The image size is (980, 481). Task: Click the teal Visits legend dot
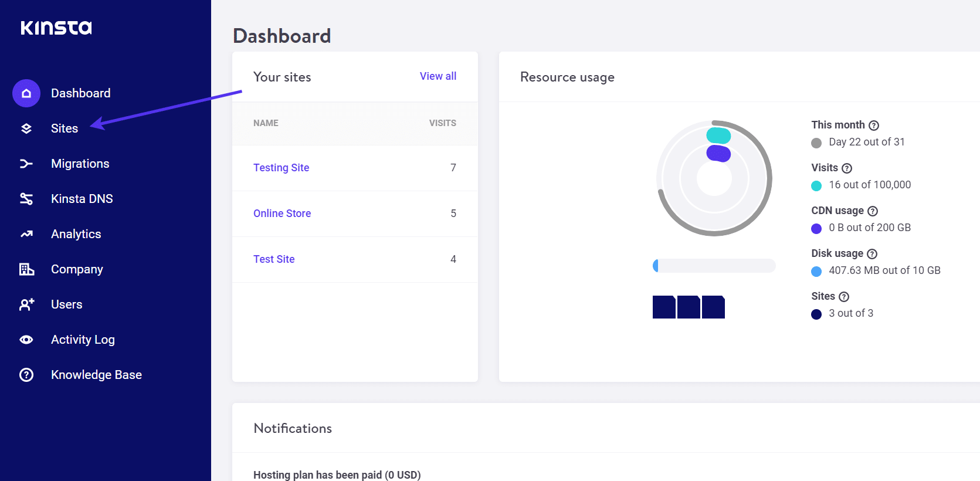816,186
